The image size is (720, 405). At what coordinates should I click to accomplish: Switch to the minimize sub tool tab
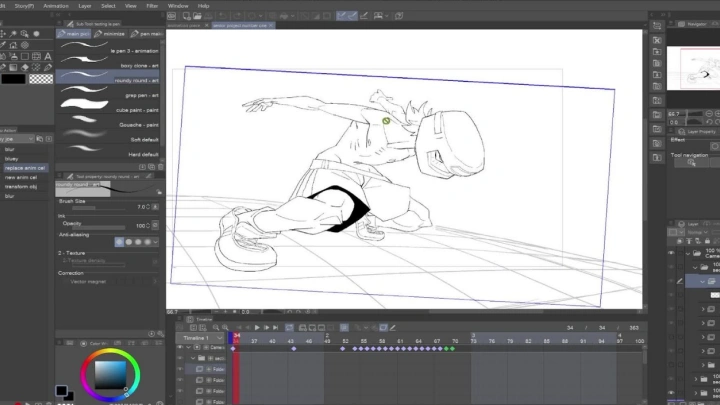click(110, 34)
